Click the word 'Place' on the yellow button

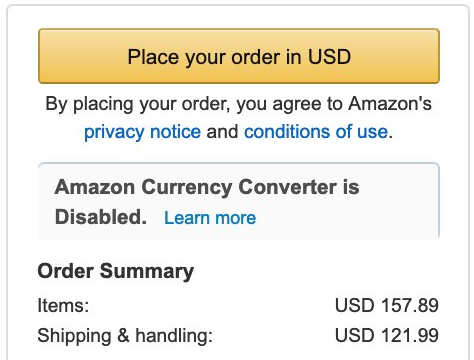tap(154, 56)
